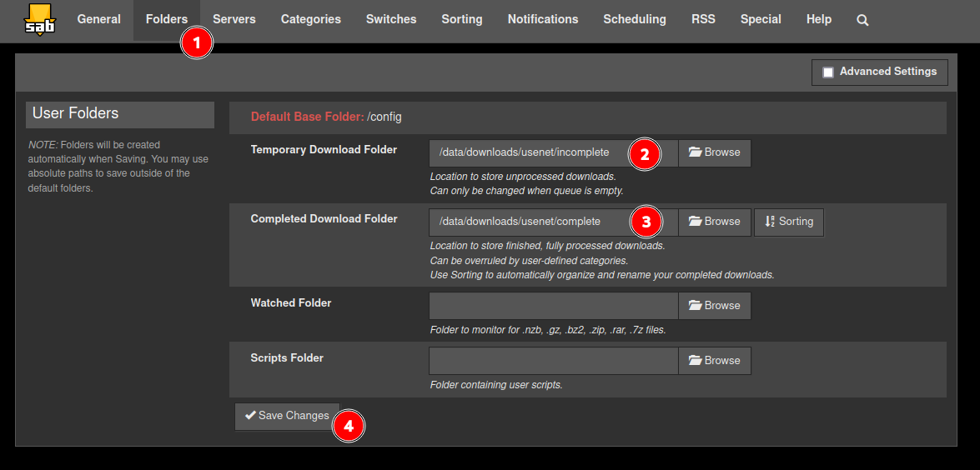Browse for the Temporary Download Folder
Viewport: 980px width, 470px height.
(715, 153)
